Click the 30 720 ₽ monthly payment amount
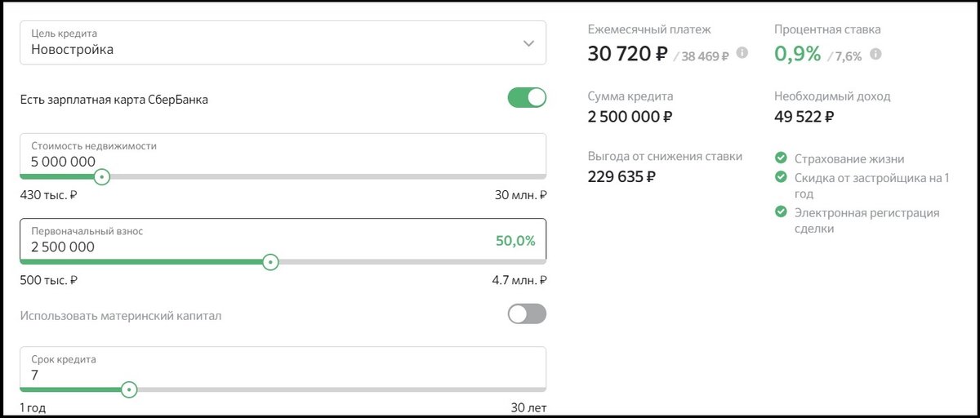Image resolution: width=980 pixels, height=418 pixels. pyautogui.click(x=627, y=54)
